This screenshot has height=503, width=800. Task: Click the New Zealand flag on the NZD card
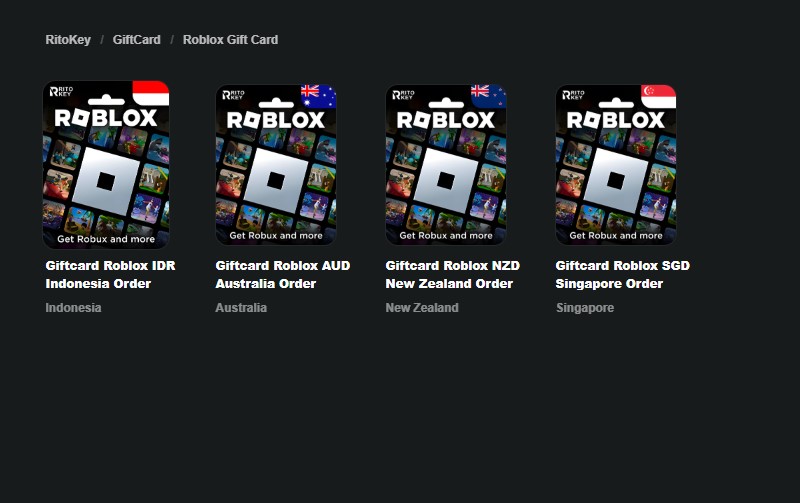tap(489, 96)
